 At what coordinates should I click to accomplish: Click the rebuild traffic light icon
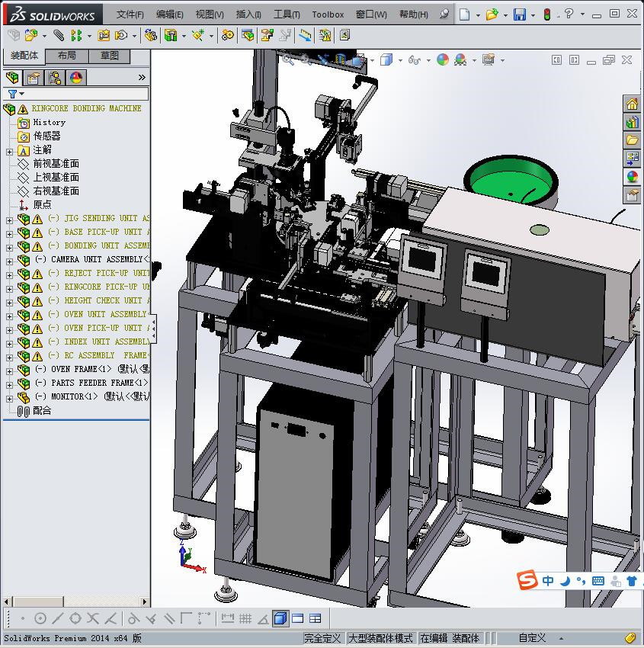546,14
